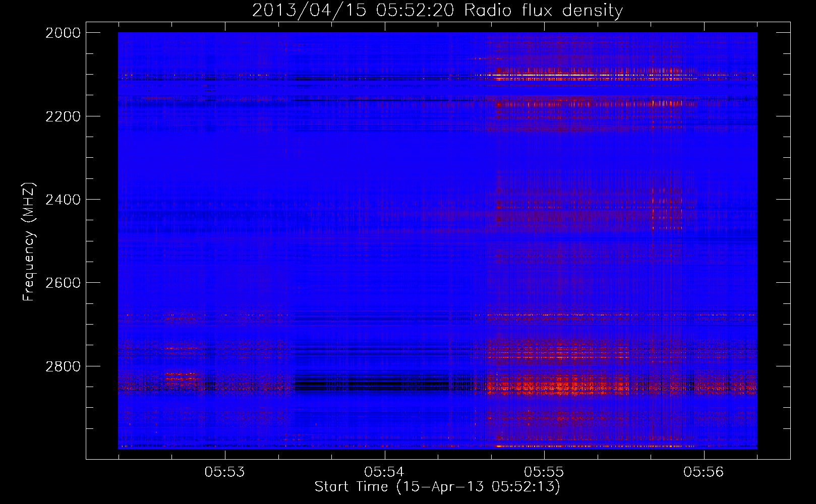Select the 2200 frequency tick label
The width and height of the screenshot is (816, 504).
pos(63,116)
